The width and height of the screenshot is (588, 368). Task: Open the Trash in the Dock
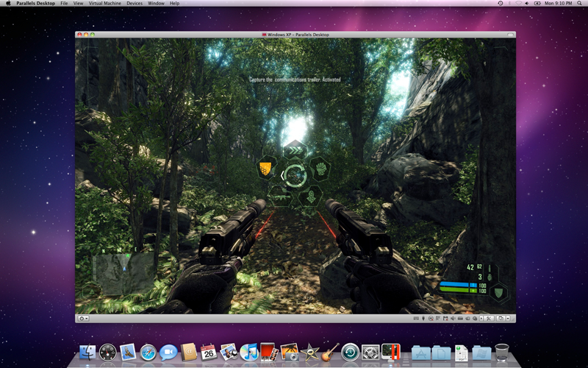(x=502, y=353)
